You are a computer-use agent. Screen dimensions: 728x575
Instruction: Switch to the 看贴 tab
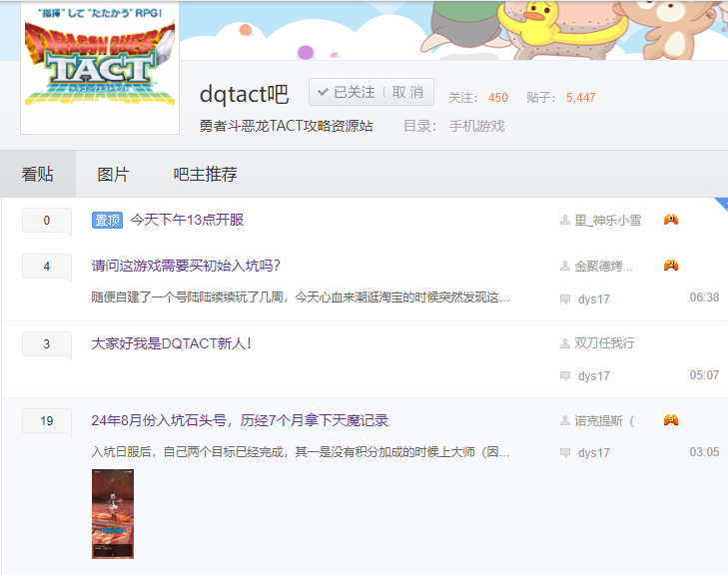(38, 174)
